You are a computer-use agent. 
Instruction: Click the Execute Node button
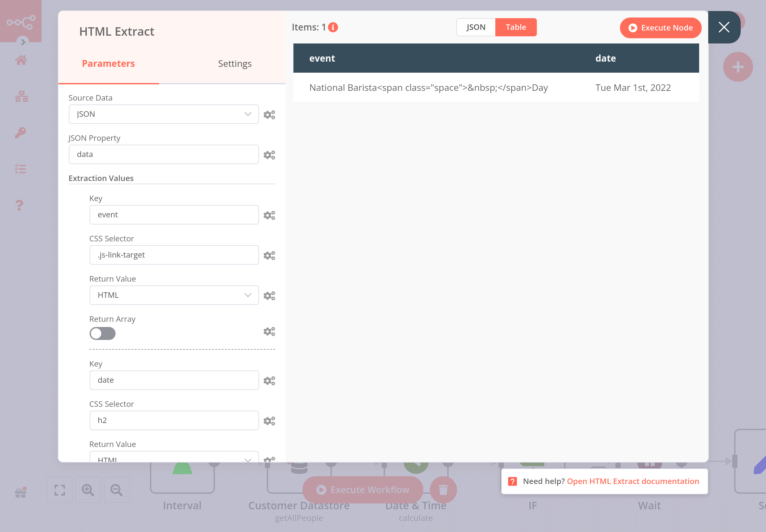click(660, 28)
